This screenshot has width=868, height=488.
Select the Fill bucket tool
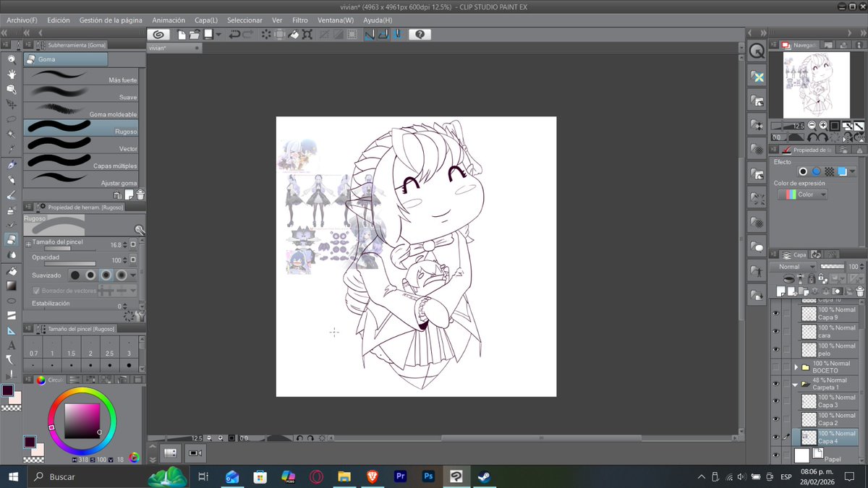12,271
